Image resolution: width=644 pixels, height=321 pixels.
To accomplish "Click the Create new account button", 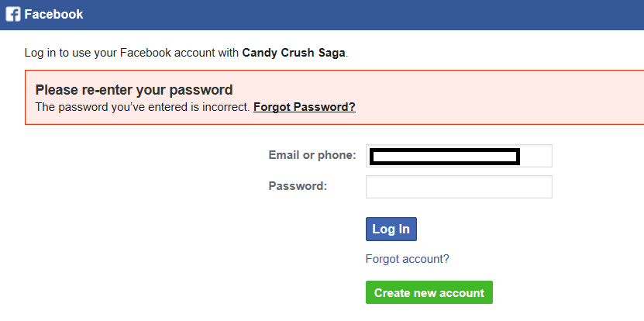I will pyautogui.click(x=429, y=292).
